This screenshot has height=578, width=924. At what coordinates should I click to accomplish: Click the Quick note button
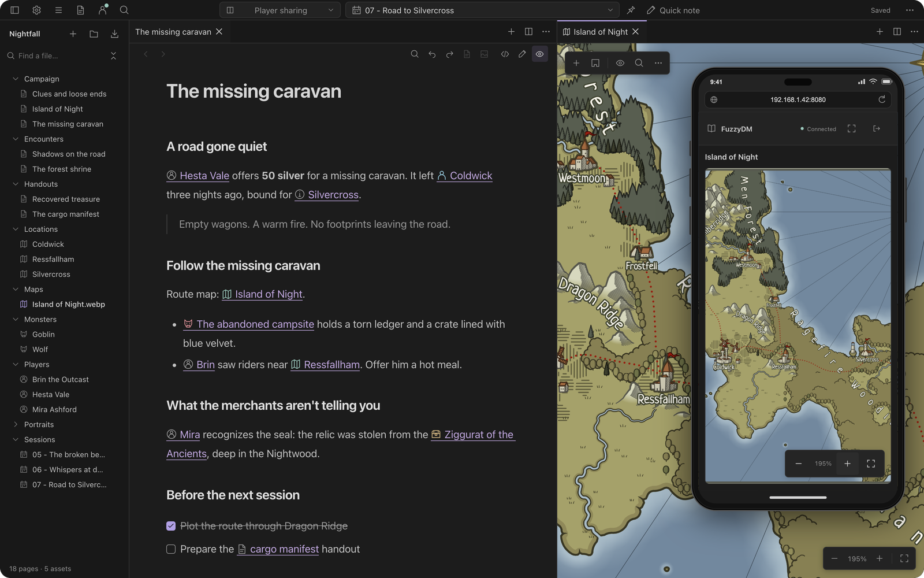[673, 10]
